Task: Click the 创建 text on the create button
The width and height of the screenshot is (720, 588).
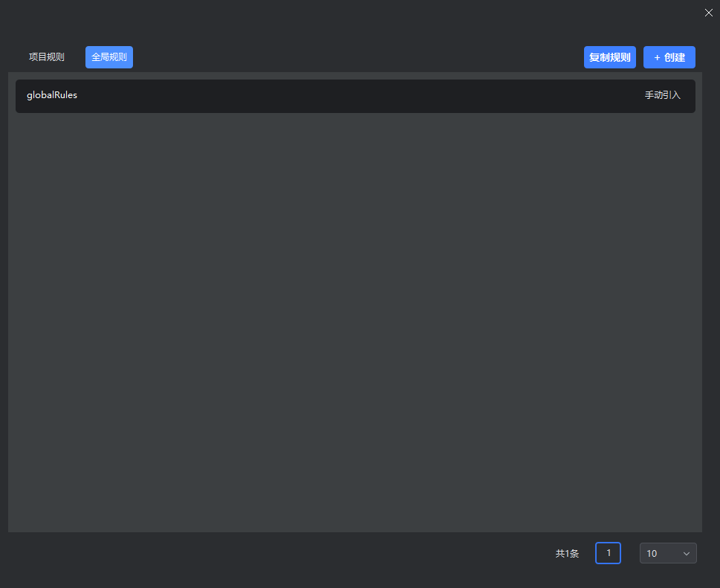Action: pyautogui.click(x=675, y=57)
